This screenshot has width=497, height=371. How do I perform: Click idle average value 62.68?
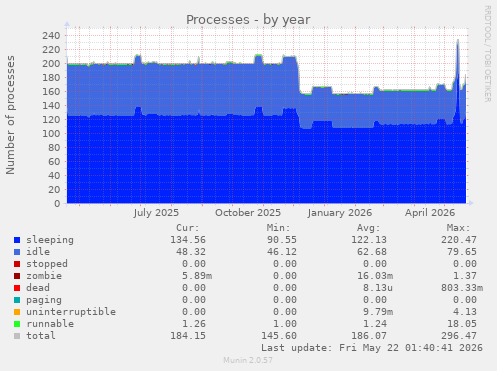pos(372,252)
